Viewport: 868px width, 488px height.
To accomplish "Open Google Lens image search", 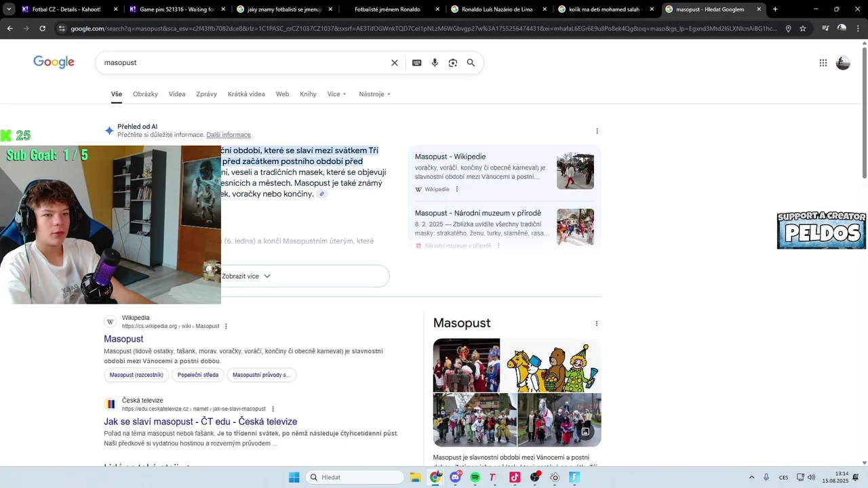I will click(453, 63).
